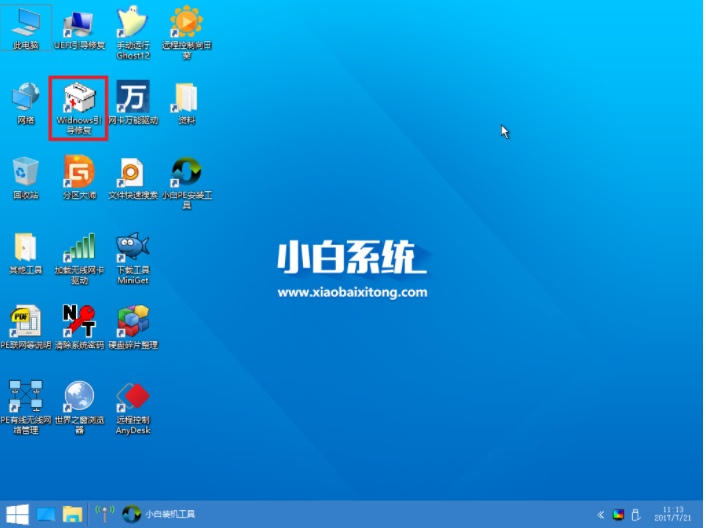Open 硬盘碎片整理 defragment tool icon
Viewport: 706px width, 528px height.
point(132,323)
